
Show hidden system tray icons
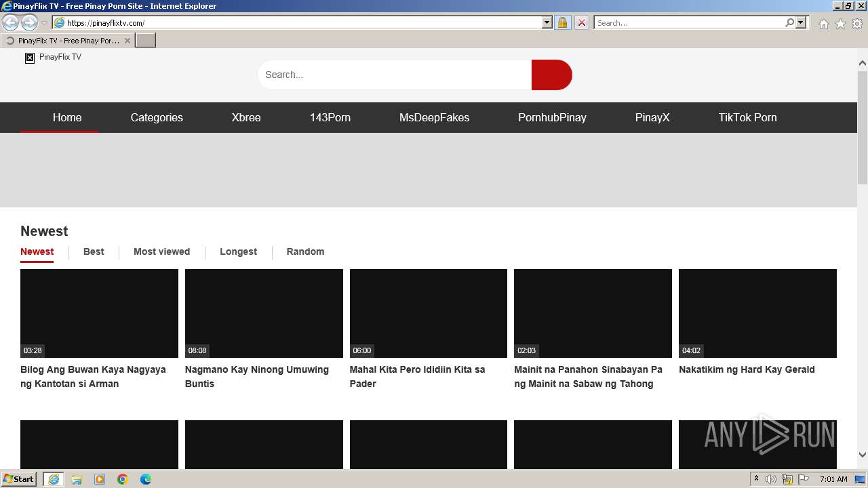tap(756, 479)
